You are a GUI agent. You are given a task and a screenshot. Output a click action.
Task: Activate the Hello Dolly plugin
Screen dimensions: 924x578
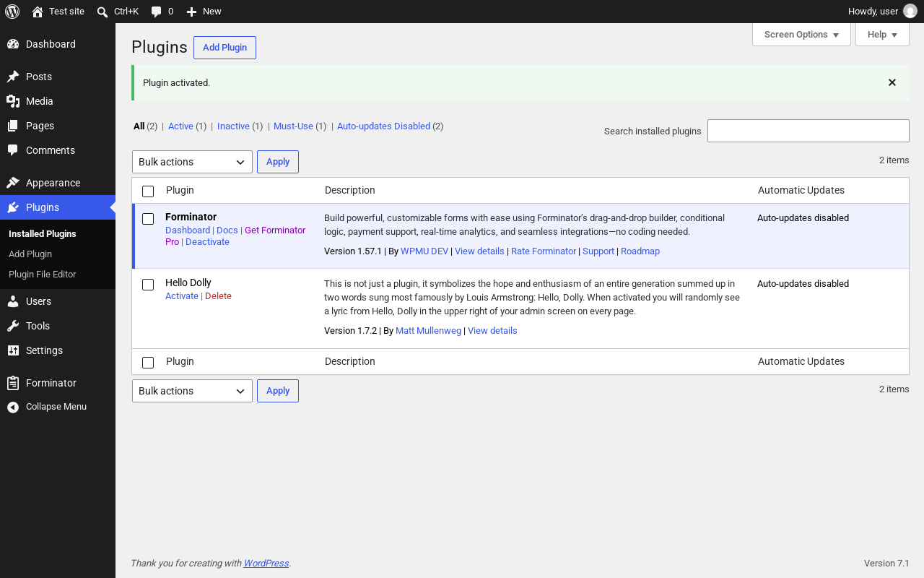(x=182, y=296)
